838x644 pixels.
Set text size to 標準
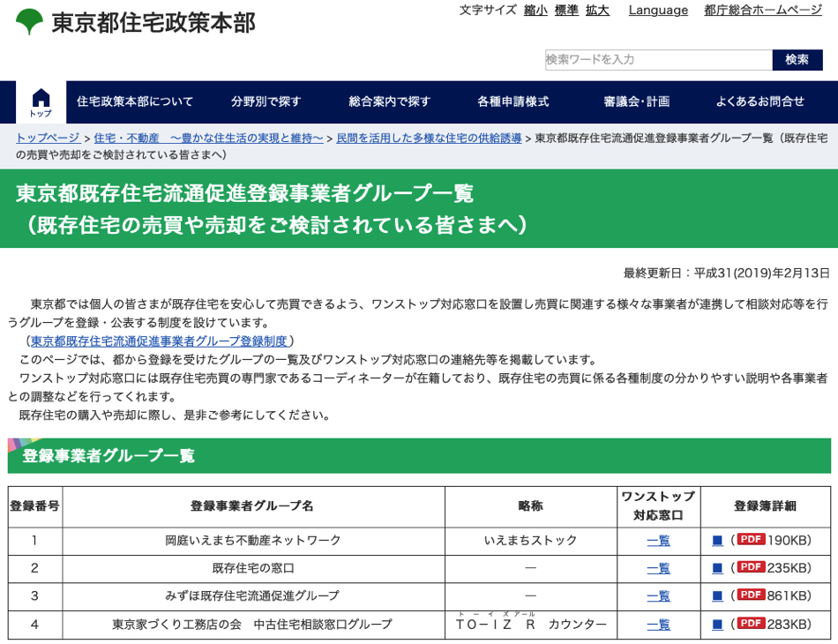(566, 11)
